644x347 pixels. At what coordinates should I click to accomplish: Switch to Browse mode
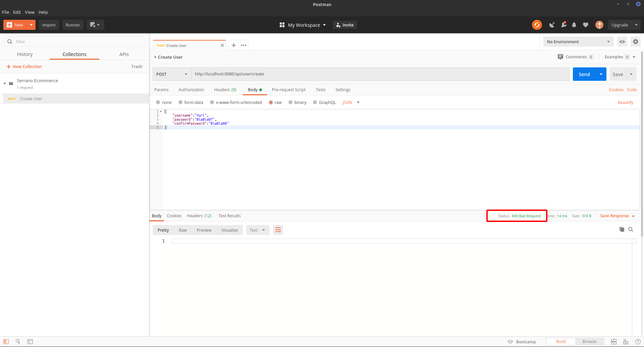(589, 342)
